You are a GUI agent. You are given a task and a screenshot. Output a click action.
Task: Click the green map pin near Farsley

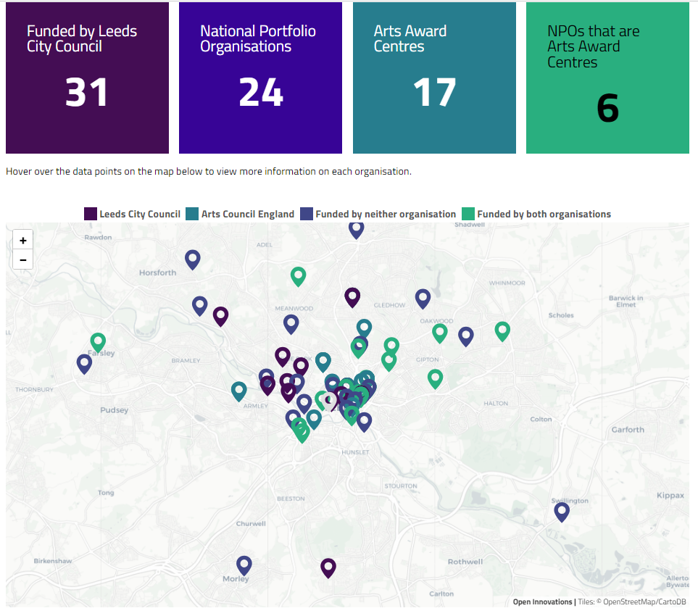98,344
